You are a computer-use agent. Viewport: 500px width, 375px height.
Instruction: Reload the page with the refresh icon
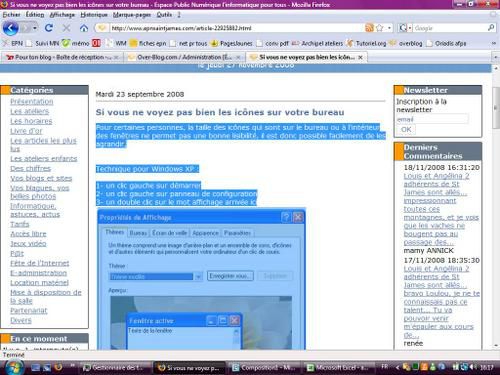49,28
